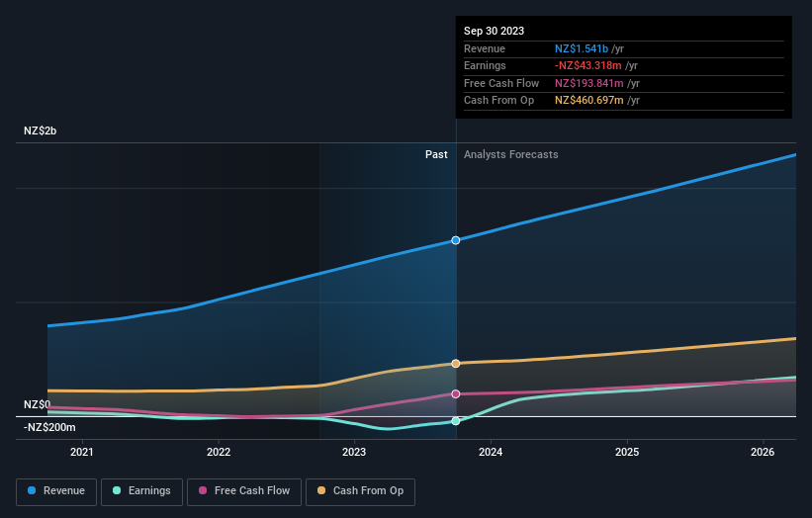The image size is (812, 518).
Task: Click the Free Cash Flow label in tooltip
Action: tap(501, 83)
